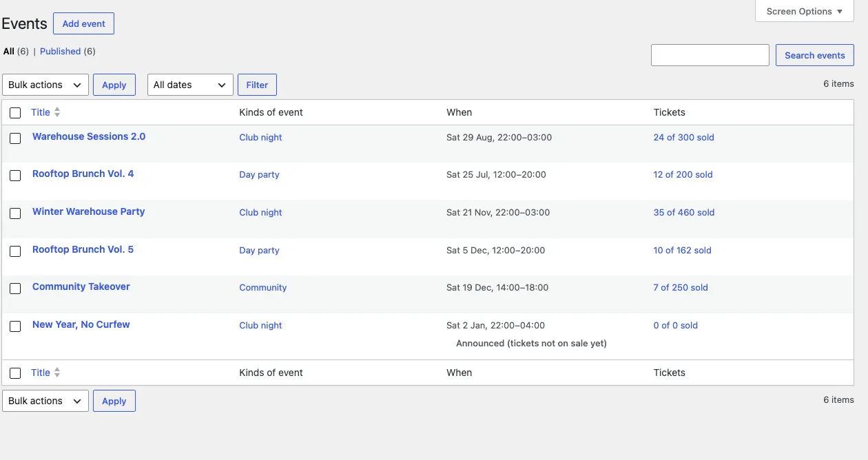Open the Bulk actions dropdown below the table

pyautogui.click(x=45, y=401)
